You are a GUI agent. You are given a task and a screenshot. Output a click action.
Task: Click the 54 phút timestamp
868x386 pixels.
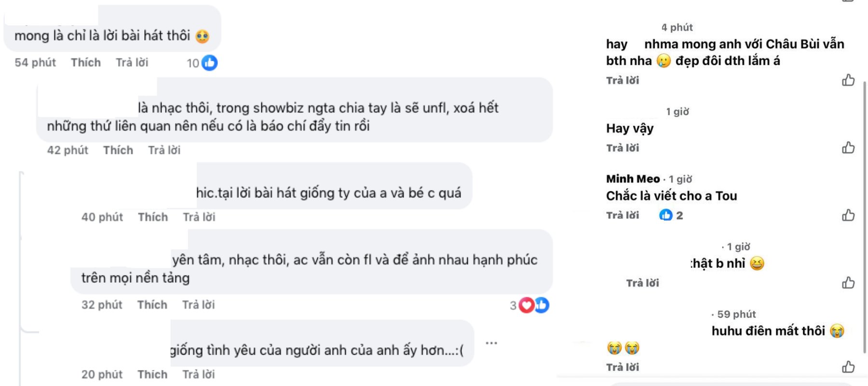click(35, 63)
